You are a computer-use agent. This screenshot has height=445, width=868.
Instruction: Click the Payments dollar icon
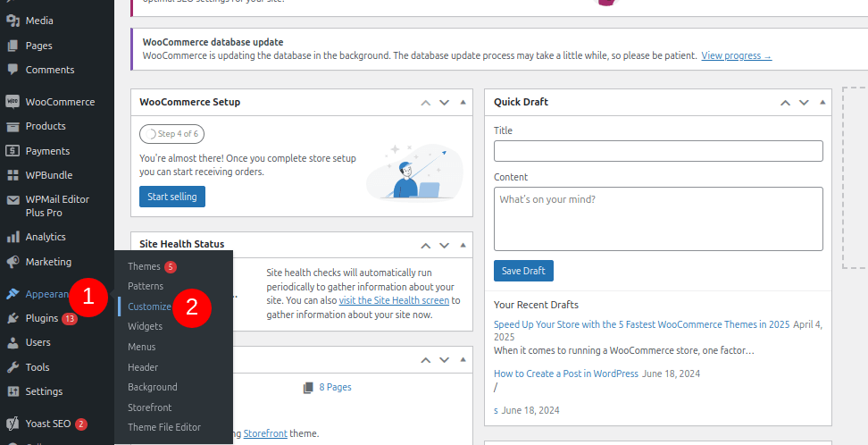click(x=13, y=151)
